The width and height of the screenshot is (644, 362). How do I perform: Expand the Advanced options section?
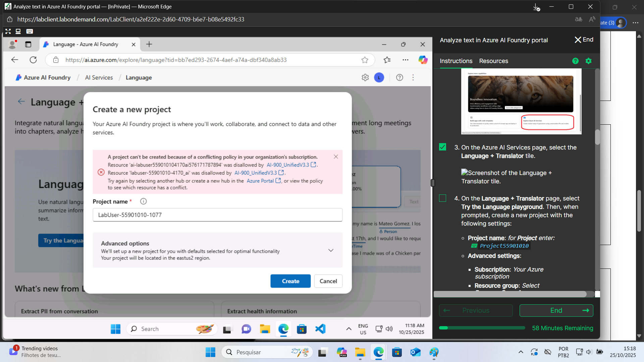click(331, 250)
